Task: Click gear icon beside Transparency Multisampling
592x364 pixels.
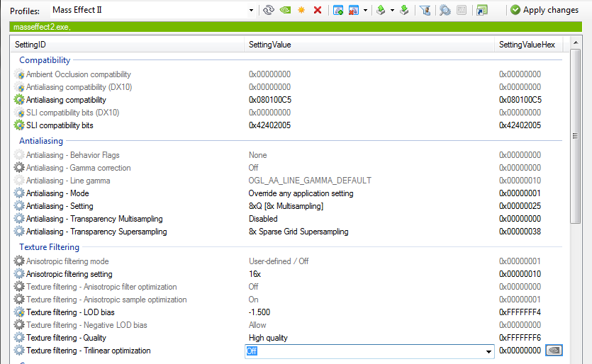Action: [x=19, y=219]
